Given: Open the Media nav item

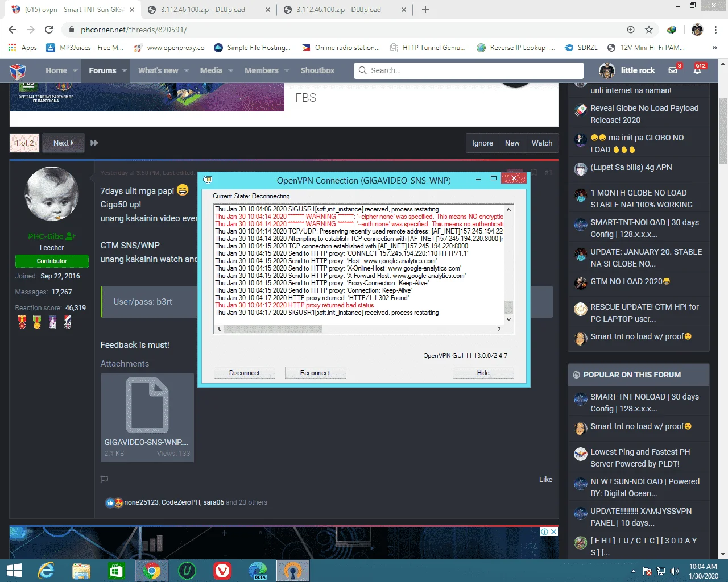Looking at the screenshot, I should [211, 70].
